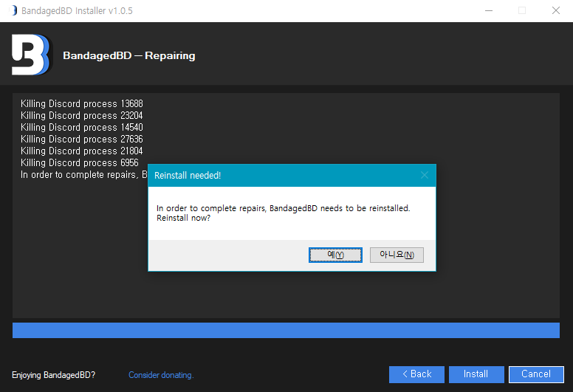This screenshot has width=573, height=392.
Task: Close the BandagedBD Installer window
Action: tap(556, 10)
